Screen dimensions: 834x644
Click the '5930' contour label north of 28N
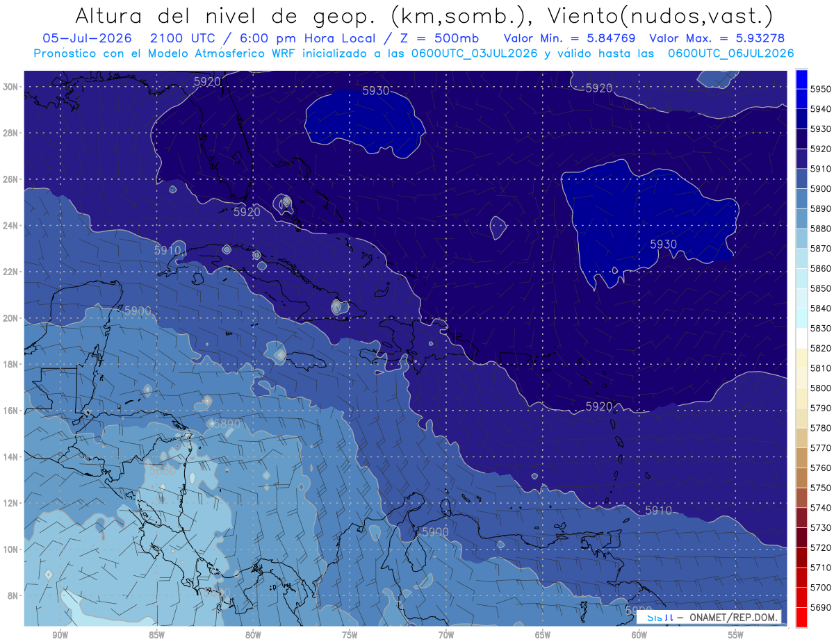coord(376,90)
